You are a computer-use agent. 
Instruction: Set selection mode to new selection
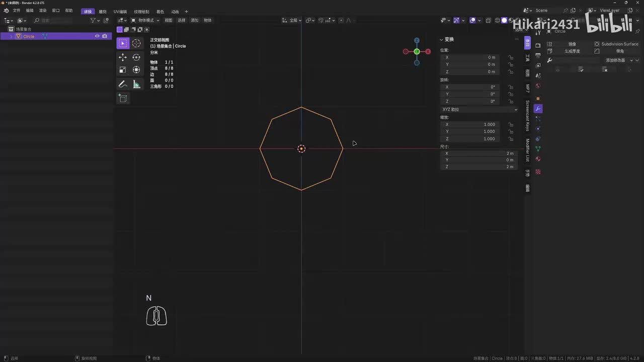click(x=120, y=30)
